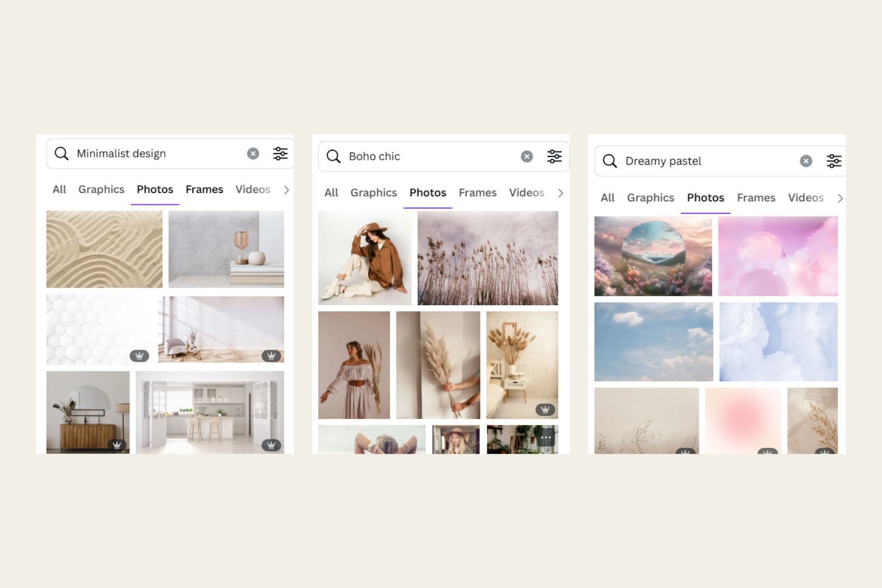
Task: Select the hourglass and vase on books photo
Action: click(x=226, y=249)
